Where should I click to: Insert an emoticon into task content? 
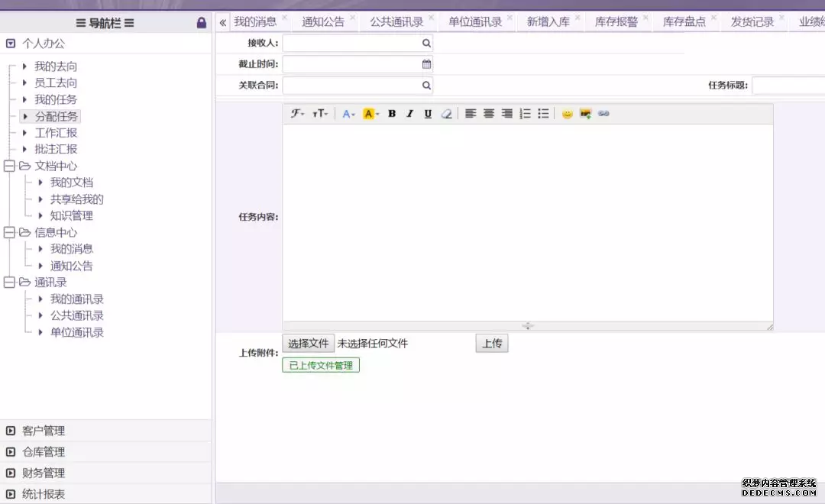[567, 114]
